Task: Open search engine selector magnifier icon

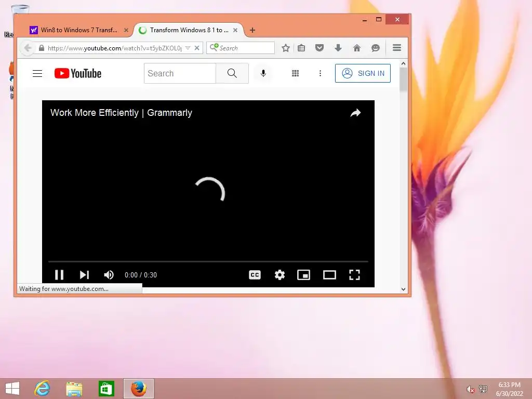Action: pyautogui.click(x=214, y=47)
